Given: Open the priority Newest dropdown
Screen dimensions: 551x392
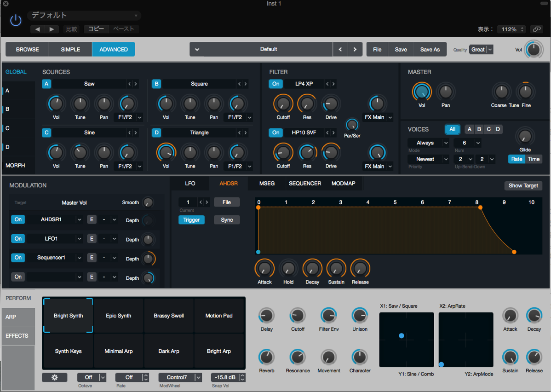Looking at the screenshot, I should pos(428,159).
